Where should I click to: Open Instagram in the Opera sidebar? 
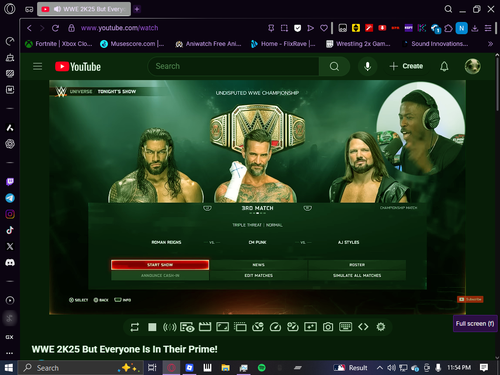pyautogui.click(x=10, y=214)
